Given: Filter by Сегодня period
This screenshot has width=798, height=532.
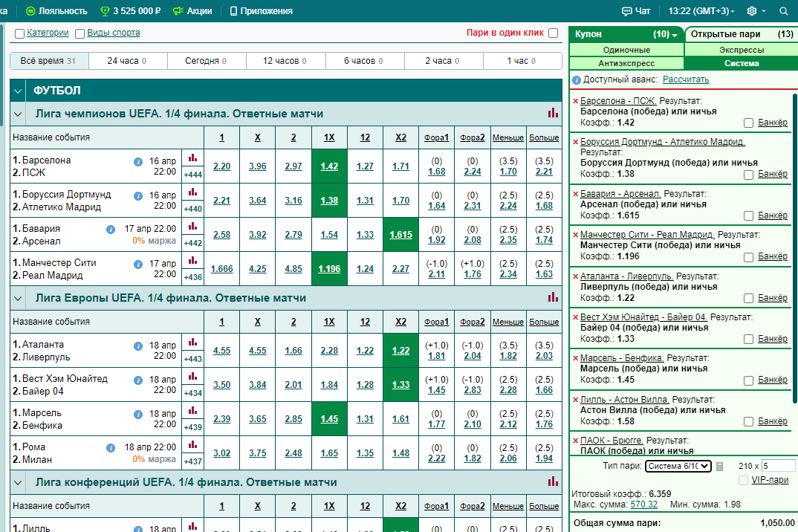Looking at the screenshot, I should tap(207, 61).
